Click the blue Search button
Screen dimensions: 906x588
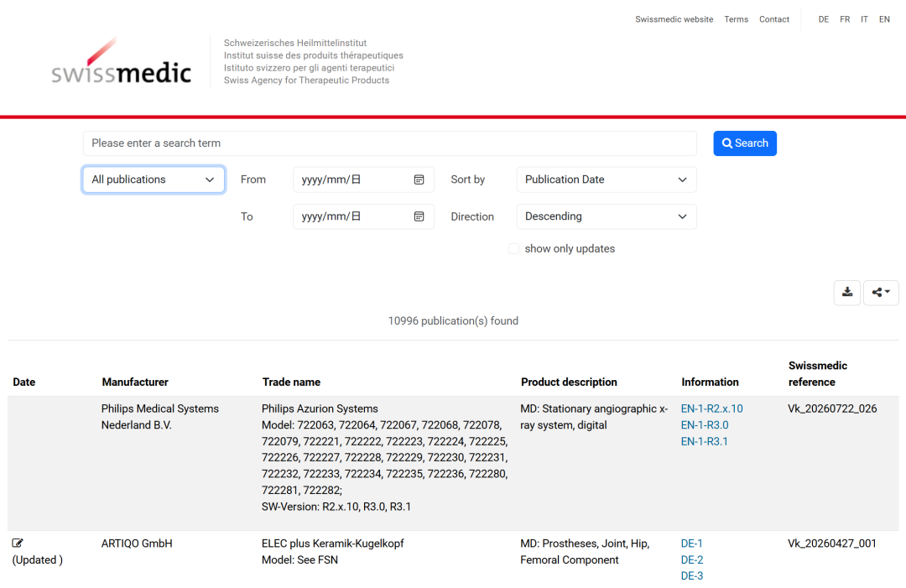pyautogui.click(x=745, y=143)
